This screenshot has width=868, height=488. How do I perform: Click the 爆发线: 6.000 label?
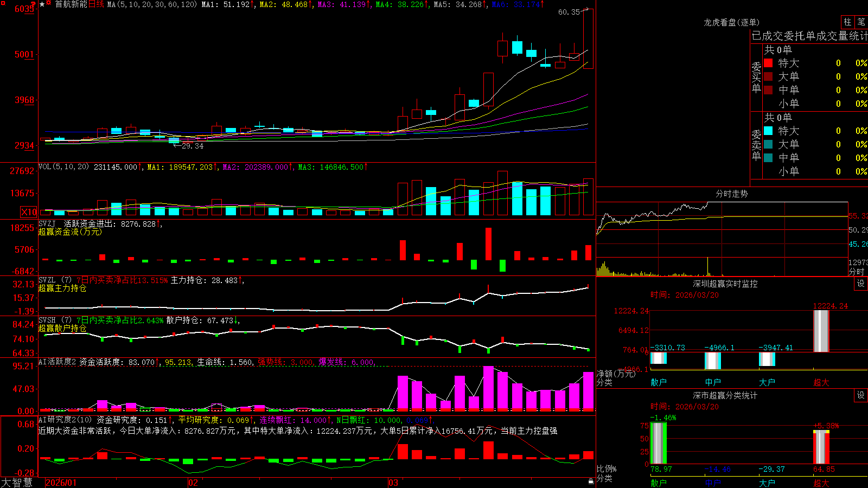[346, 362]
